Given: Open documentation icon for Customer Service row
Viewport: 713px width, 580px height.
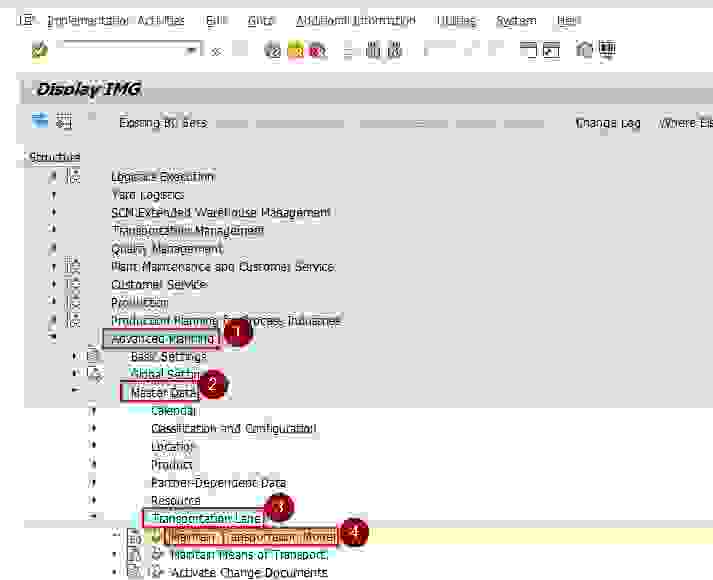Looking at the screenshot, I should [72, 284].
